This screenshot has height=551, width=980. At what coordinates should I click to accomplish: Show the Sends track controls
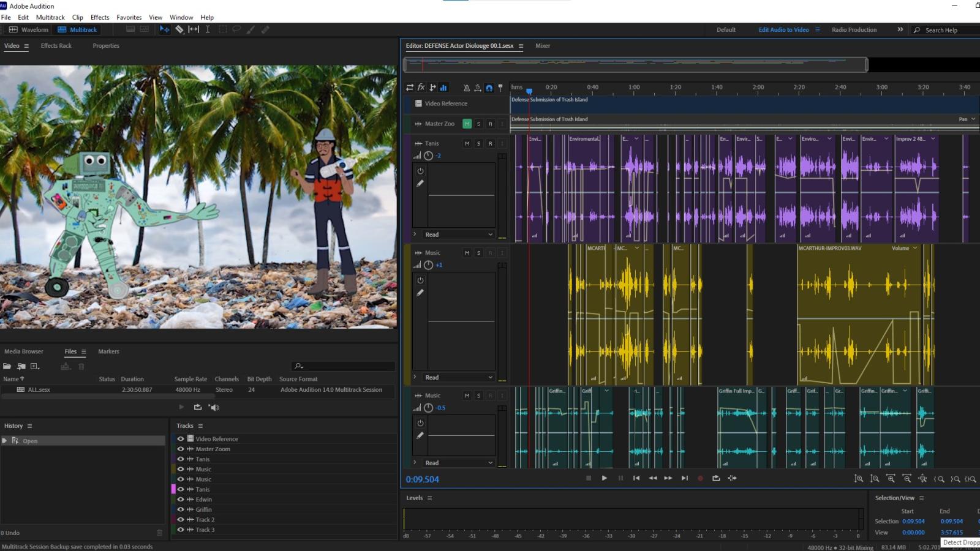pos(432,88)
